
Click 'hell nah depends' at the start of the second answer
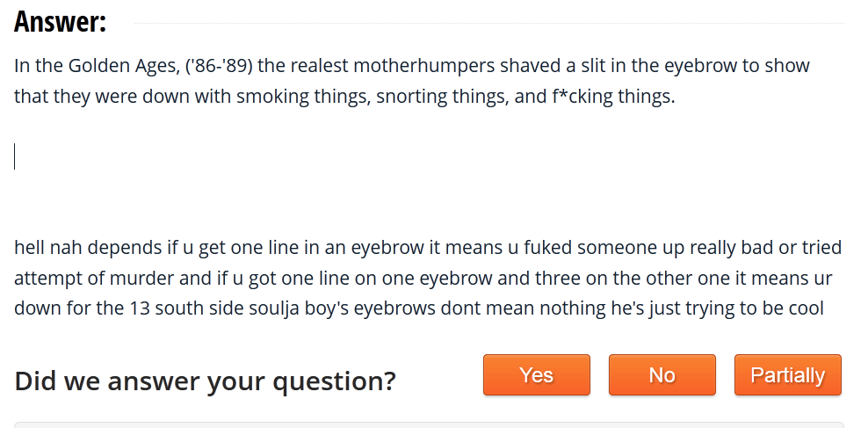[x=76, y=248]
